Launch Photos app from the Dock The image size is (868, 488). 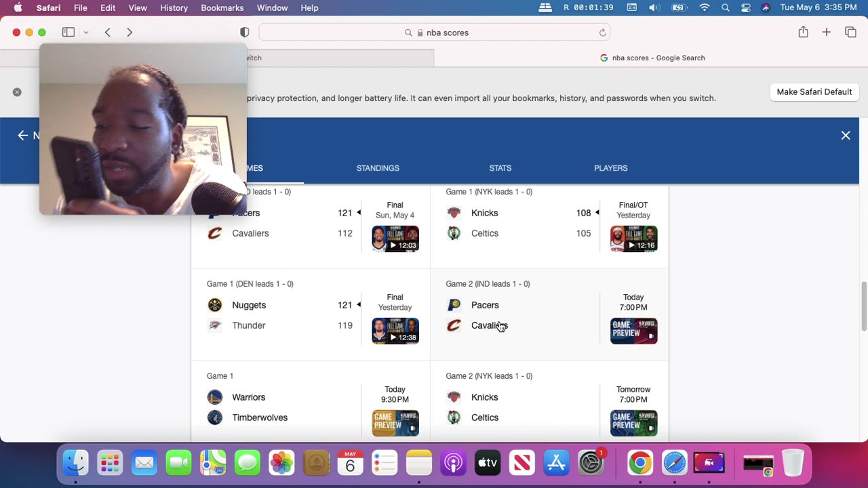tap(281, 464)
